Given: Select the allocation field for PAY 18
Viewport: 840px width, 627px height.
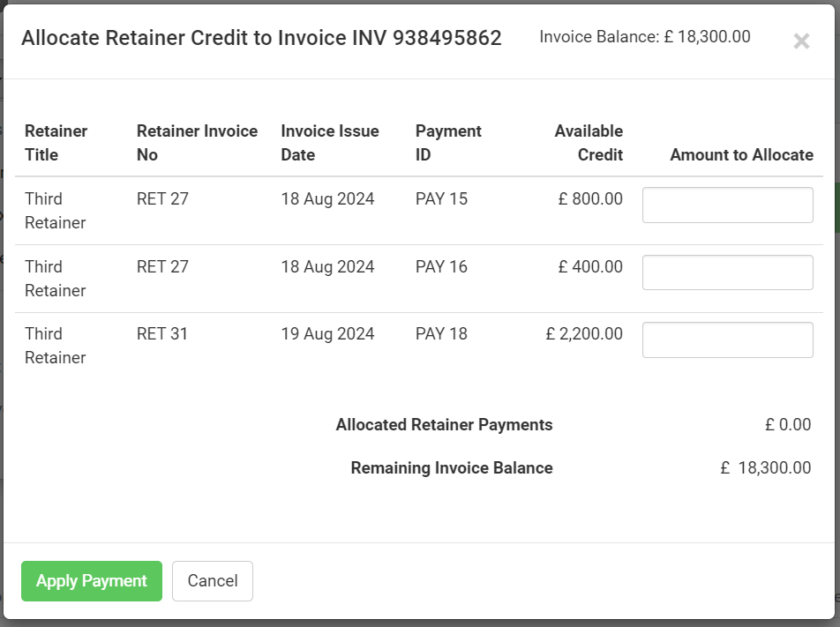Looking at the screenshot, I should (x=727, y=340).
